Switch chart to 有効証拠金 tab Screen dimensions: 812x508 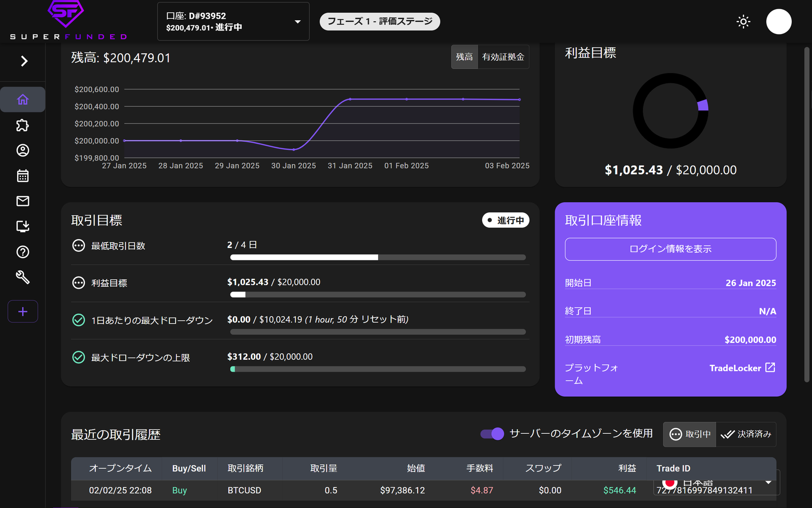[x=503, y=57]
